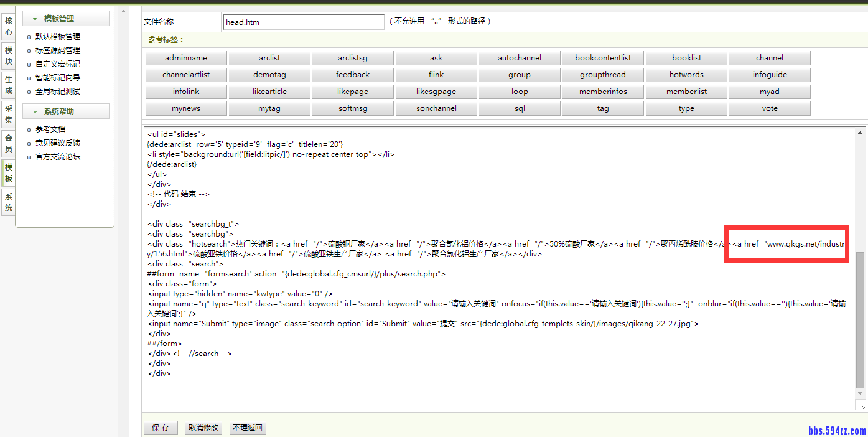Collapse the 系统帮助 section header

(x=66, y=111)
